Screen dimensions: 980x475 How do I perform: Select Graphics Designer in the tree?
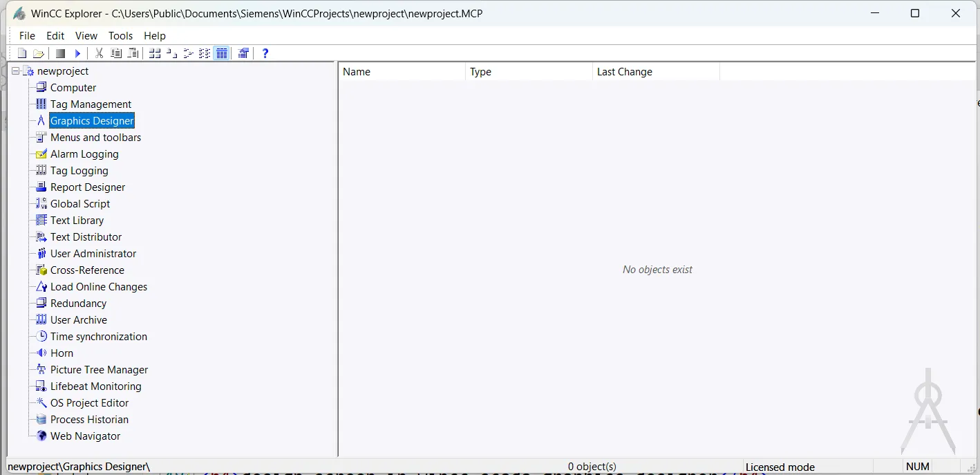92,120
